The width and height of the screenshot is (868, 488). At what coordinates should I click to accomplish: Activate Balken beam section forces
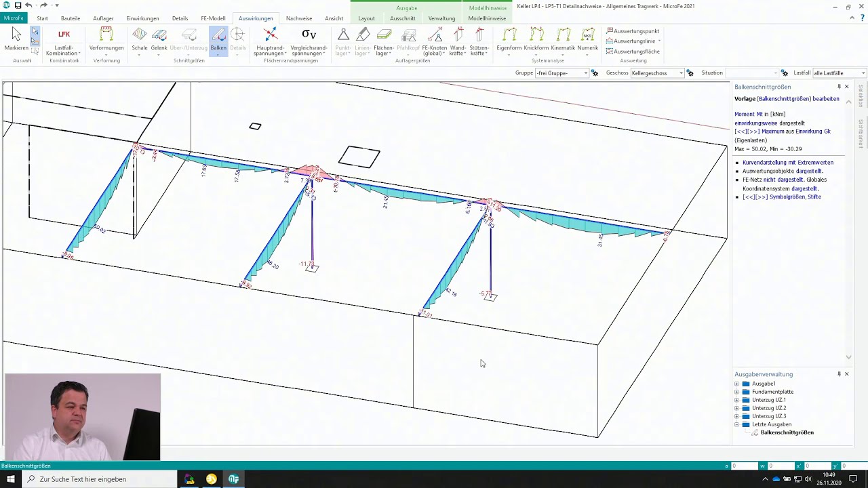(218, 40)
